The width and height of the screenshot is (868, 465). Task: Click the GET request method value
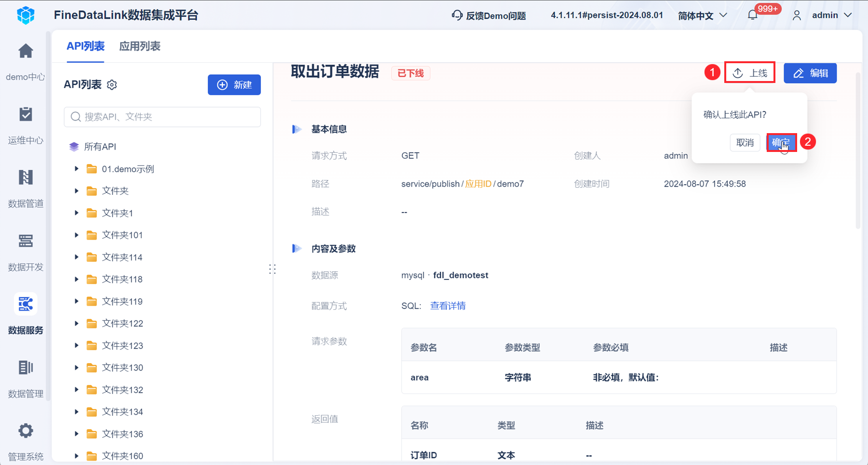(410, 156)
